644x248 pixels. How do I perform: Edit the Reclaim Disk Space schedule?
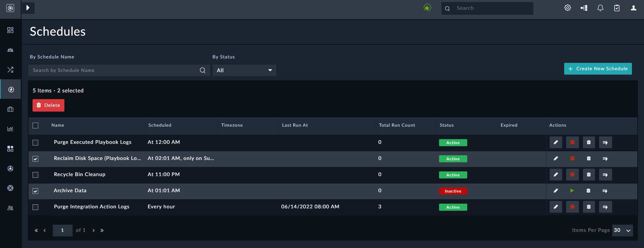pyautogui.click(x=556, y=159)
